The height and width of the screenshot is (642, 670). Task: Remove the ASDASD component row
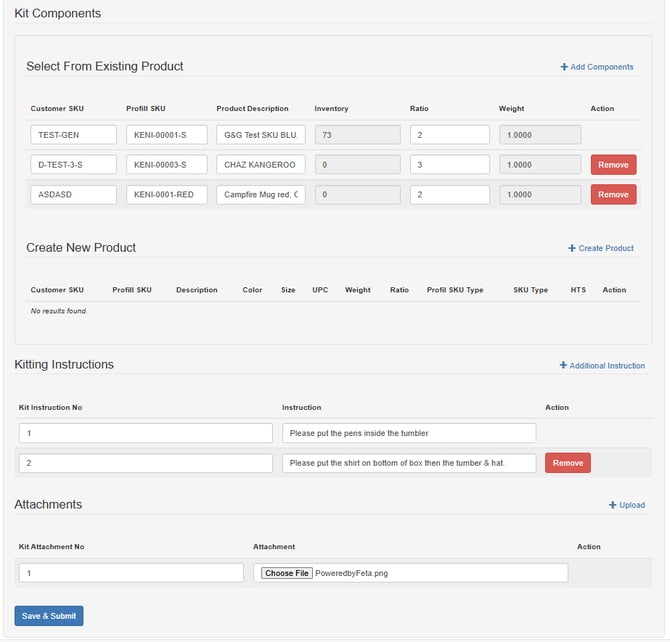pyautogui.click(x=613, y=195)
